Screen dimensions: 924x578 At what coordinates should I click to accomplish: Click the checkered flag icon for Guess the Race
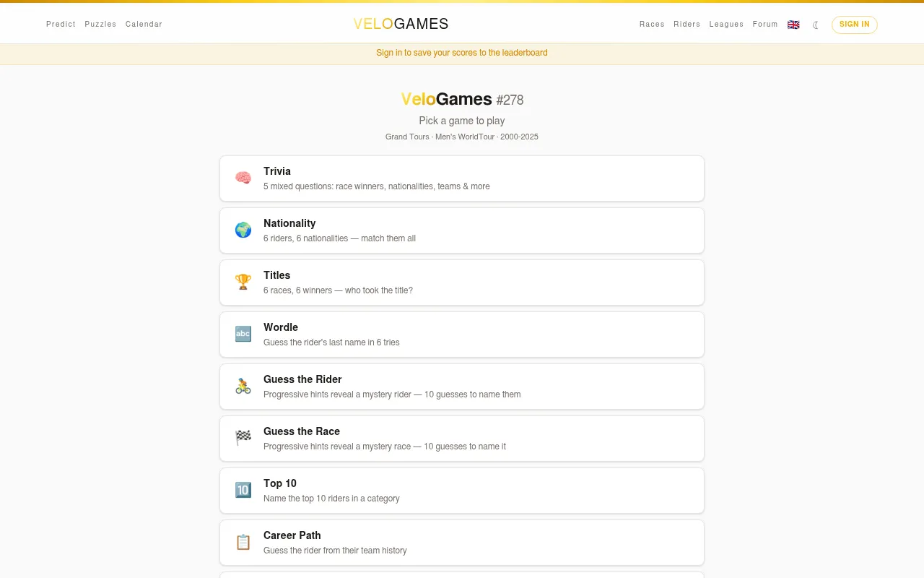click(x=243, y=438)
